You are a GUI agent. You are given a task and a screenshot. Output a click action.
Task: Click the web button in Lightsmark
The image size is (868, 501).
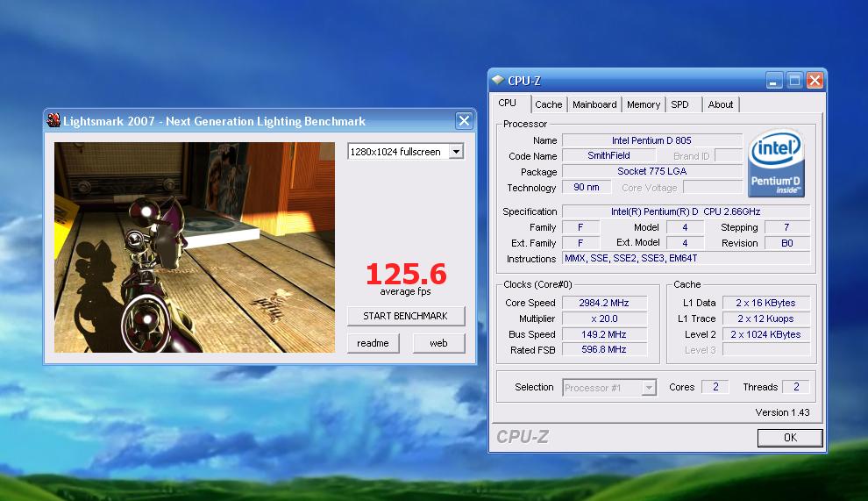pyautogui.click(x=438, y=343)
